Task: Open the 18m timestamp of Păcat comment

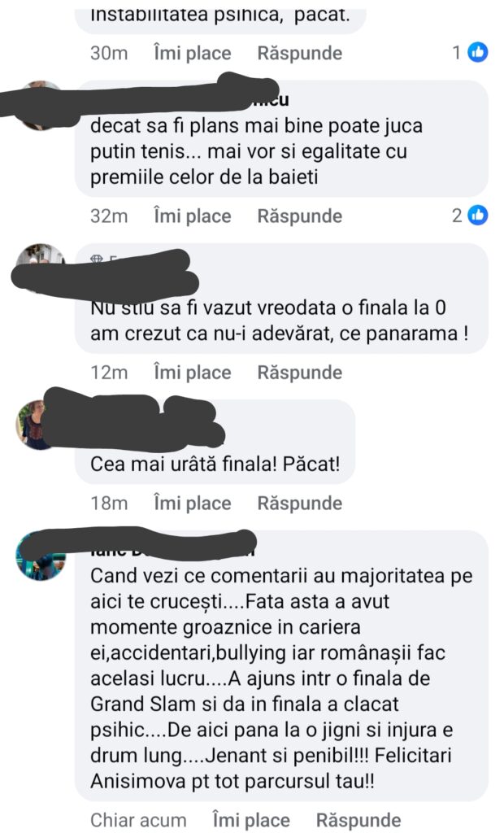Action: coord(109,503)
